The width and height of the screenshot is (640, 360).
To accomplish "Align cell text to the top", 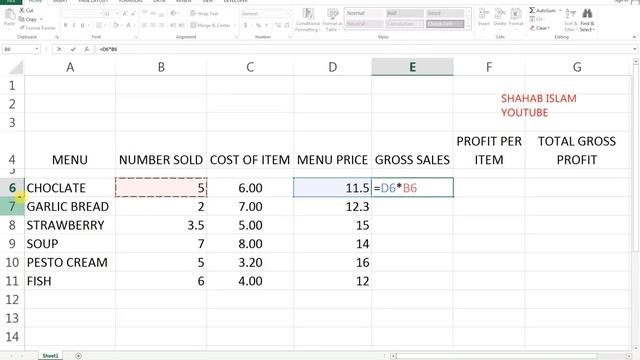I will pos(145,13).
